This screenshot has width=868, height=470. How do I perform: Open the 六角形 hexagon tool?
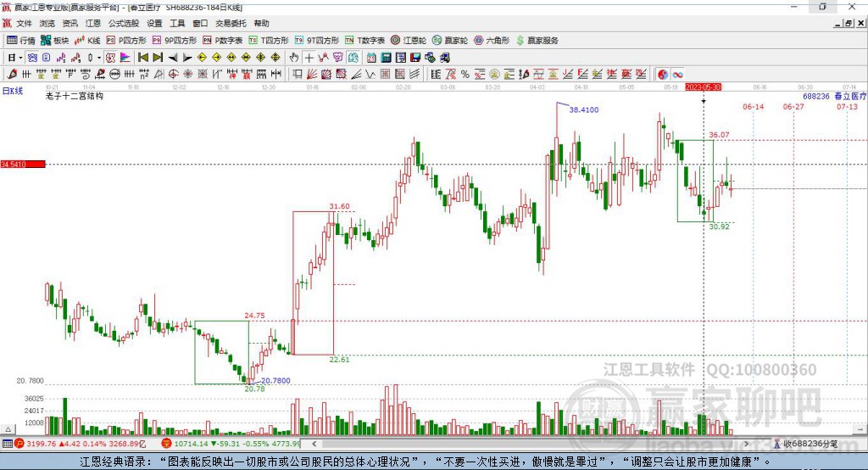coord(492,41)
